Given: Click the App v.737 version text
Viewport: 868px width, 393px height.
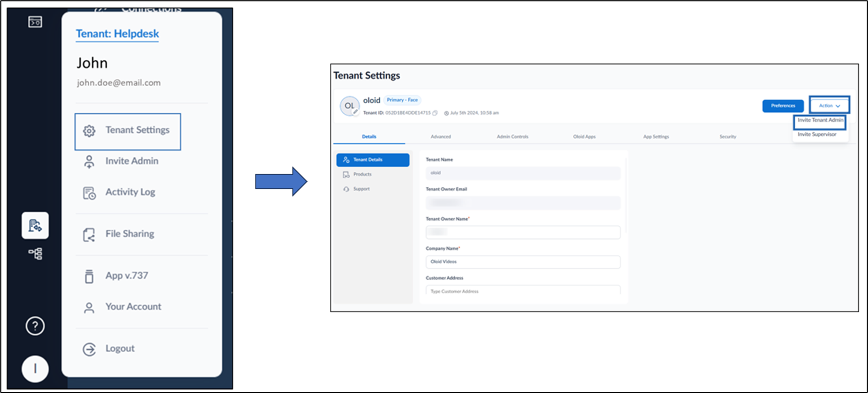Looking at the screenshot, I should (x=126, y=275).
